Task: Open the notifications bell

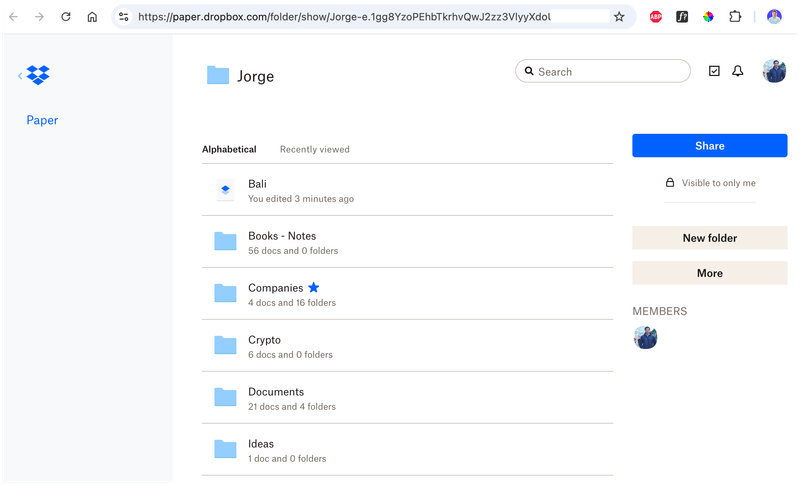Action: pyautogui.click(x=738, y=71)
